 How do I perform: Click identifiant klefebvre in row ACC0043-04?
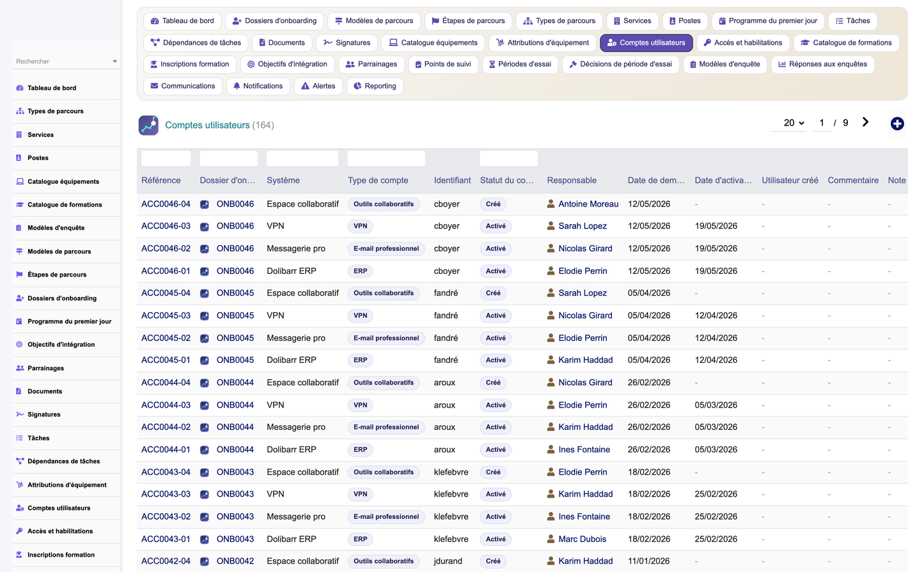[x=451, y=472]
